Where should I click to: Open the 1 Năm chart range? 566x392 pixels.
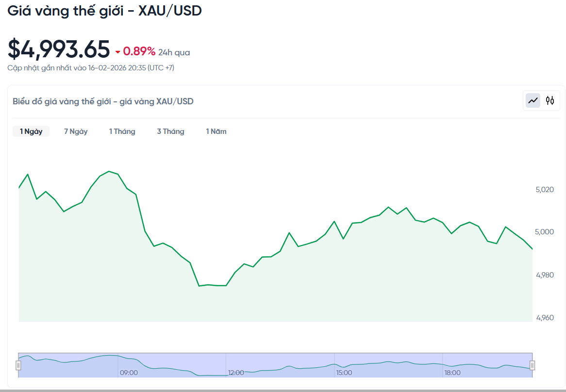tap(216, 131)
